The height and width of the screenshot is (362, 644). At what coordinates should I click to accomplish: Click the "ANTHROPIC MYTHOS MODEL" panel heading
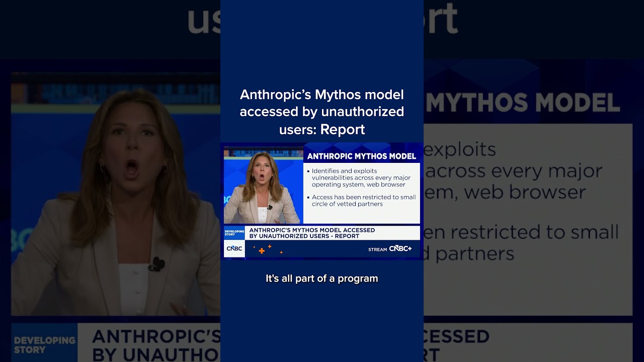coord(362,156)
